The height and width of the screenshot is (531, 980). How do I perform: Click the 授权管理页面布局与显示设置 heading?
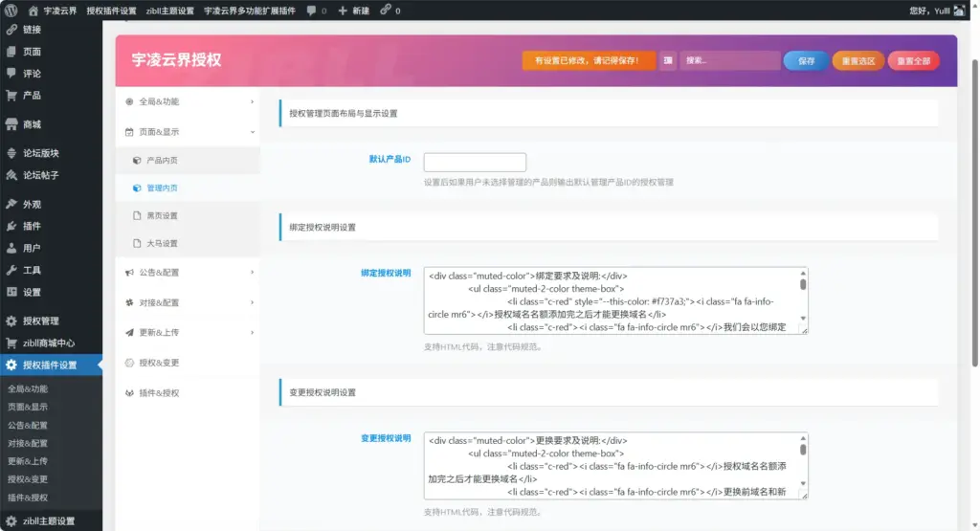[344, 113]
